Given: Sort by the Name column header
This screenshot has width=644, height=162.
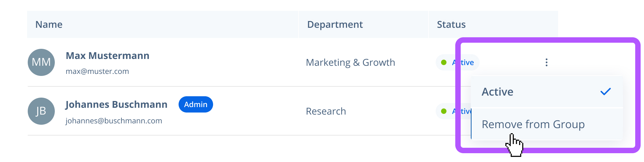Looking at the screenshot, I should click(x=49, y=24).
